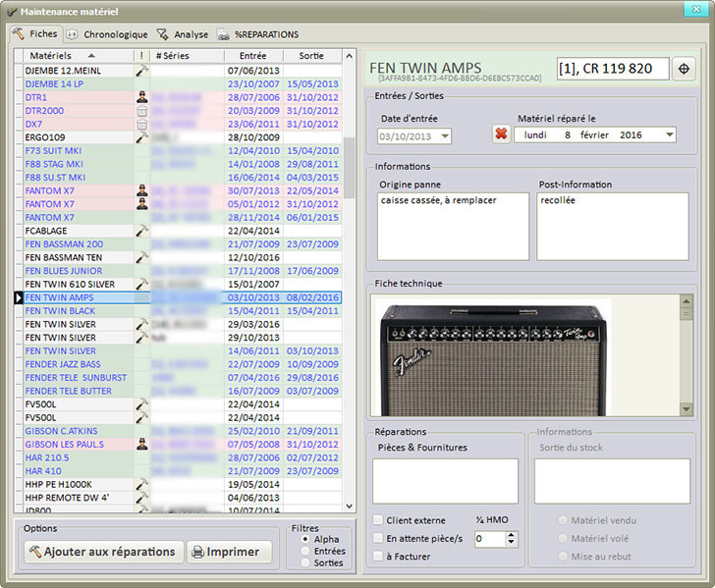Click the thief icon on DTR1 row
This screenshot has width=715, height=588.
pyautogui.click(x=141, y=98)
